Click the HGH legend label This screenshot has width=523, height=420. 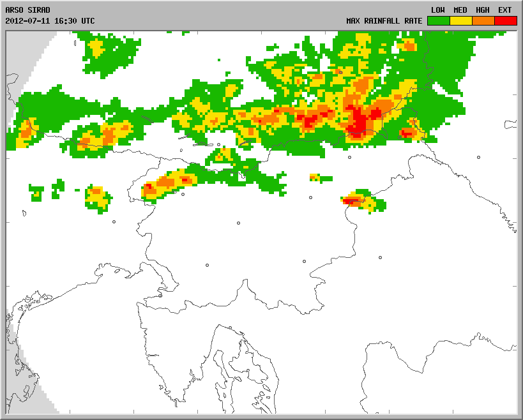483,10
